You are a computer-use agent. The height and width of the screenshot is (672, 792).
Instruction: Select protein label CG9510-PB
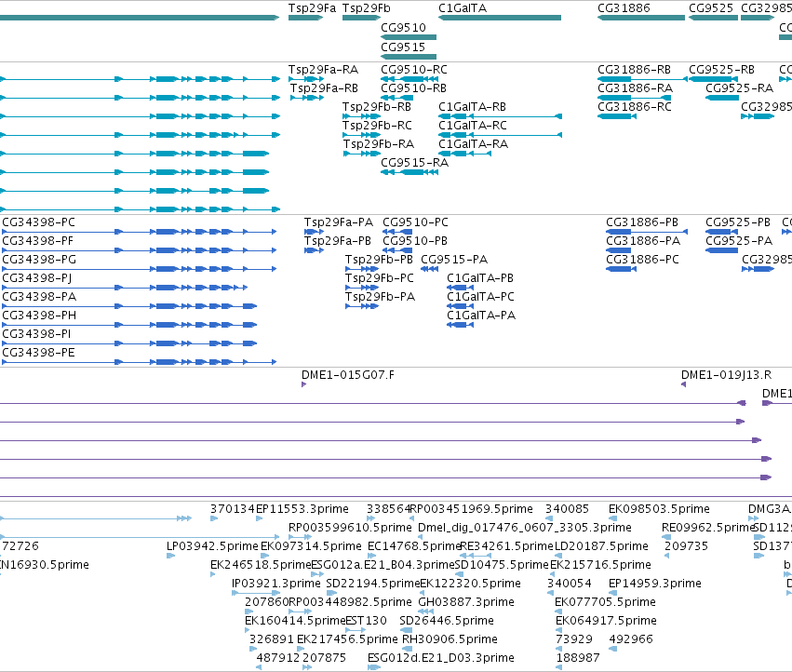point(415,241)
